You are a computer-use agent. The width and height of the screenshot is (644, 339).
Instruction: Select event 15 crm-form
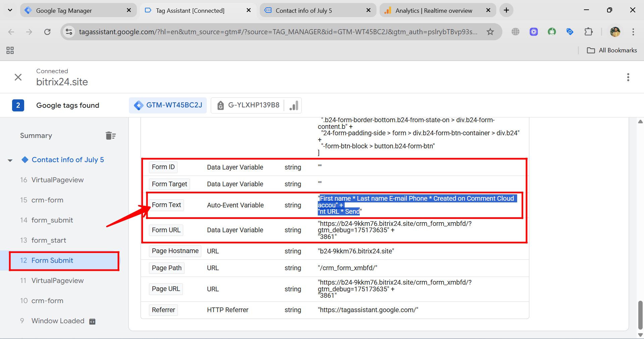47,200
